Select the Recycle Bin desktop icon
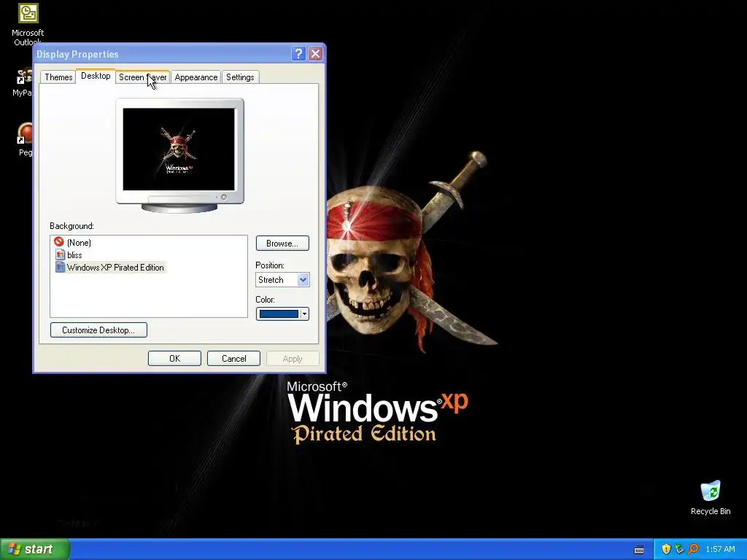 (711, 498)
